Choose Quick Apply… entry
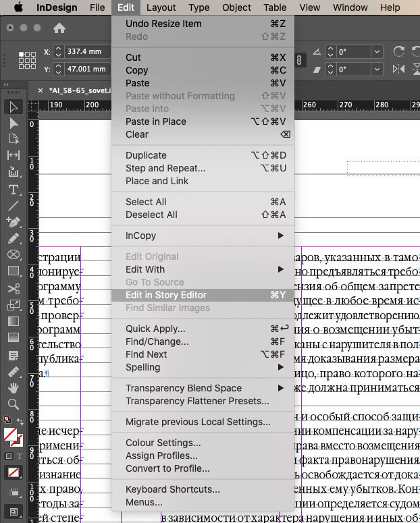 [203, 329]
